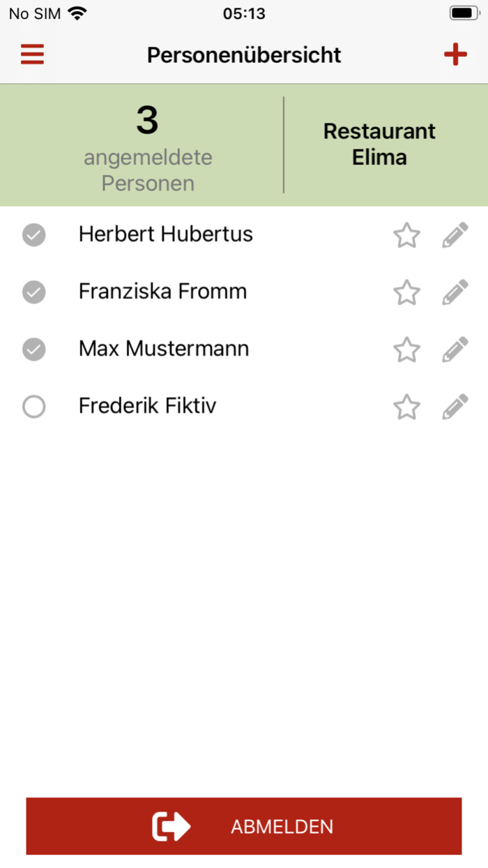Star Frederik Fiktiv as favorite
The width and height of the screenshot is (488, 868).
[x=406, y=407]
